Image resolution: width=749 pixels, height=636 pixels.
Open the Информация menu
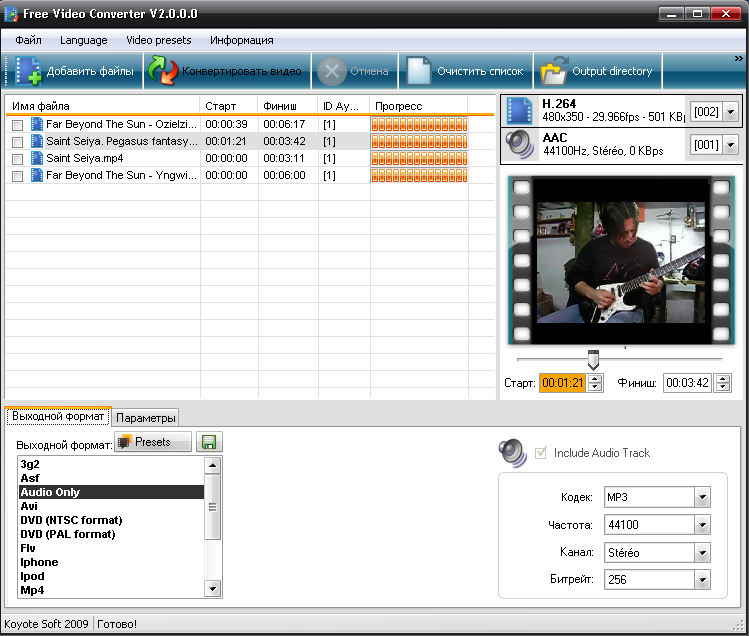(242, 40)
